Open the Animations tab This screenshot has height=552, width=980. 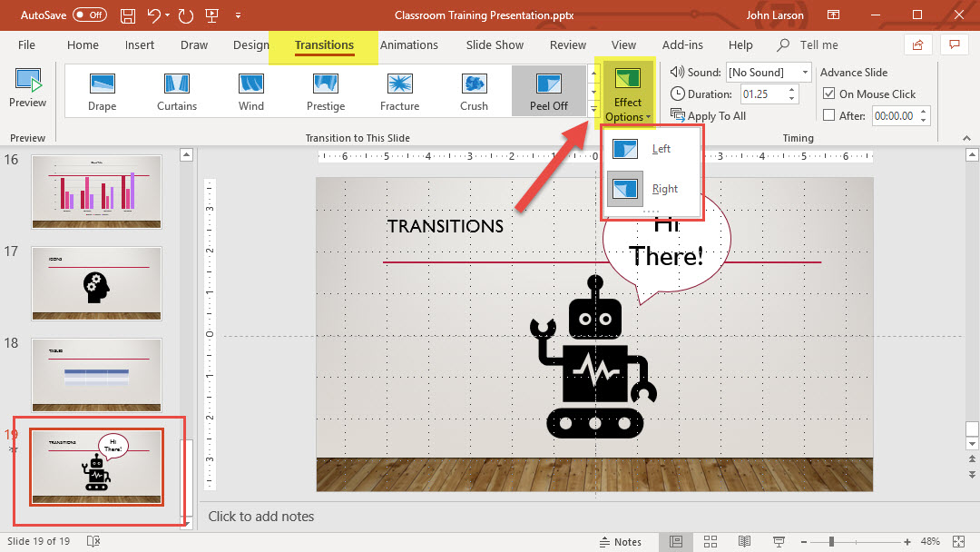(408, 44)
